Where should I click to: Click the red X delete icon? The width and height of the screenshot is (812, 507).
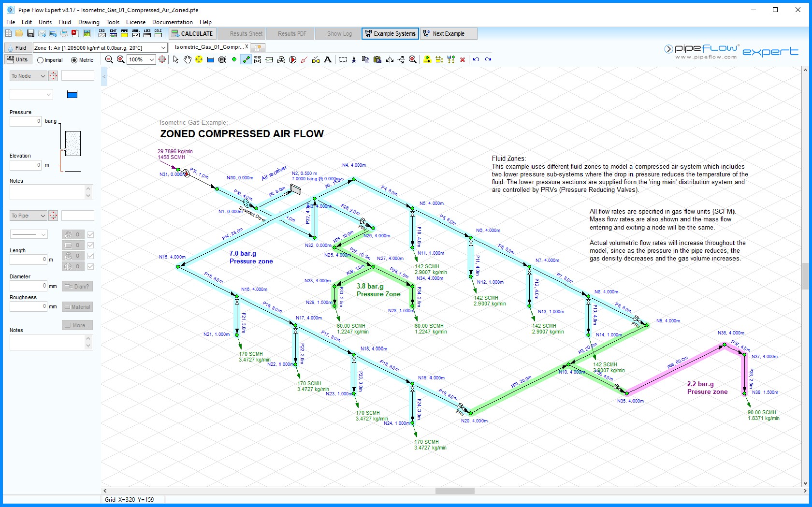pos(463,59)
